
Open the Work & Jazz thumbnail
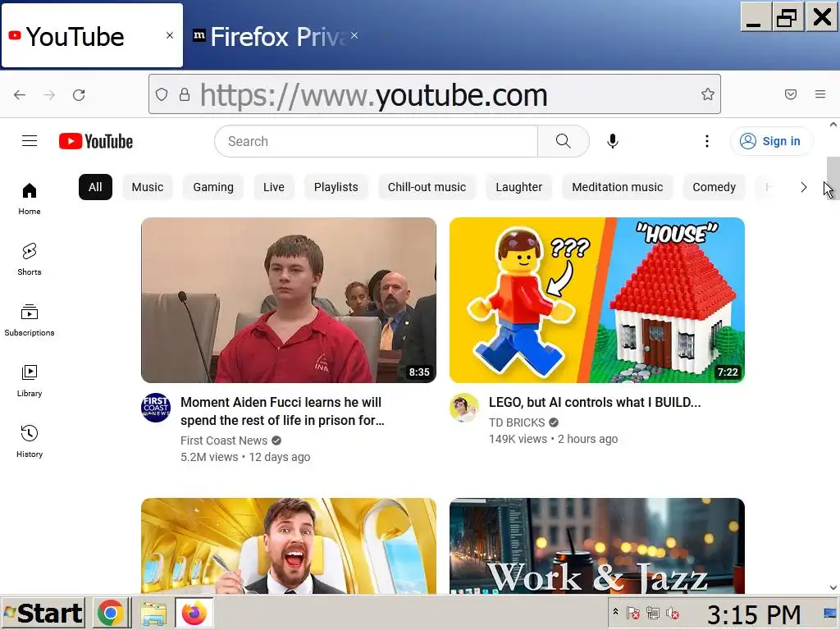coord(597,546)
